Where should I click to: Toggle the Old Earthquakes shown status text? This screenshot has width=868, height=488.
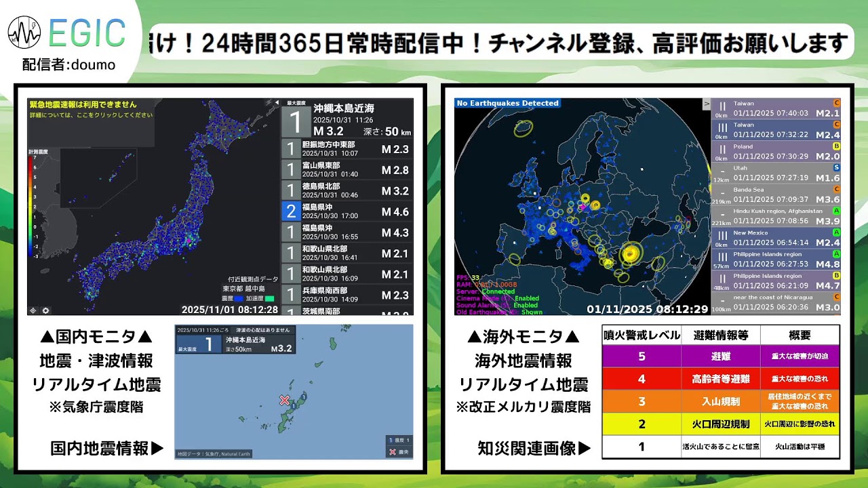[532, 312]
